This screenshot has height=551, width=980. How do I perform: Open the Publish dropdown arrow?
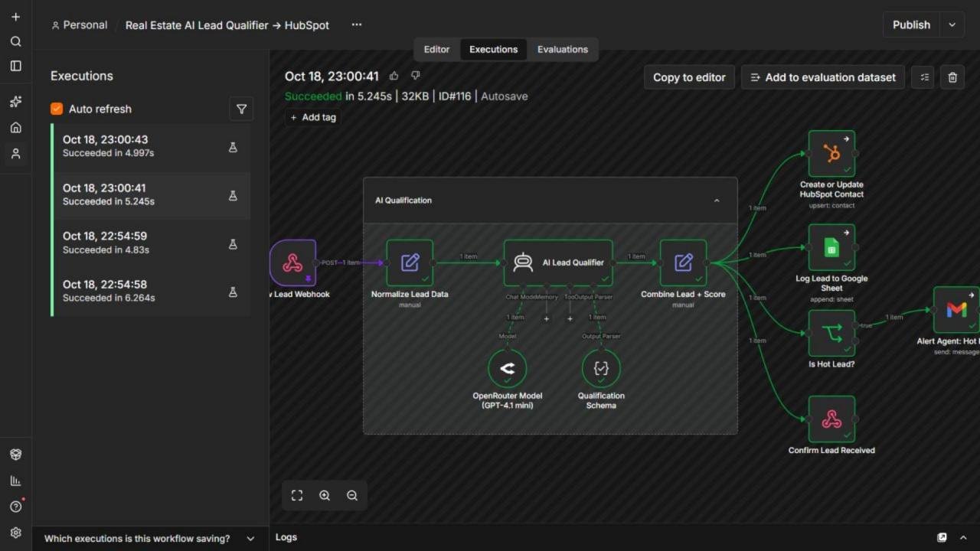[x=952, y=24]
